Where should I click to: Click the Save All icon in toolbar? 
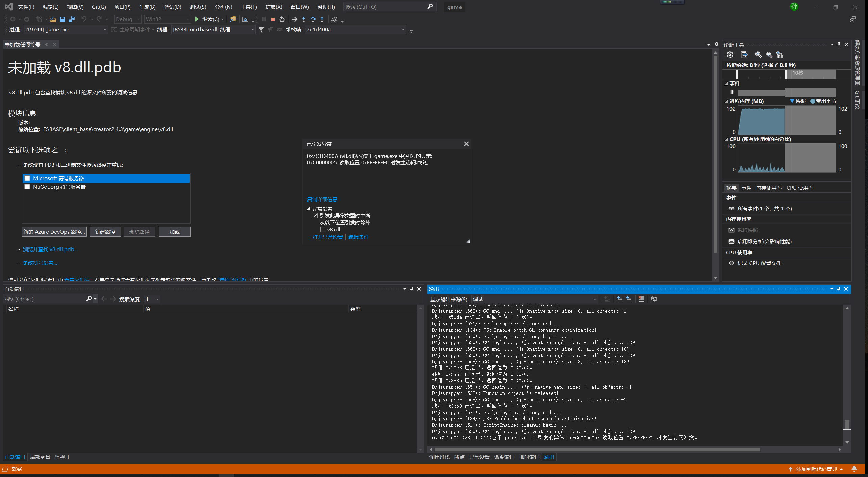(72, 19)
